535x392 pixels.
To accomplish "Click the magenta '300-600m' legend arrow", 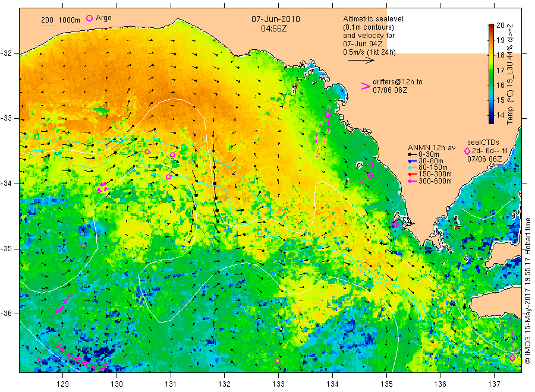I will tap(412, 181).
